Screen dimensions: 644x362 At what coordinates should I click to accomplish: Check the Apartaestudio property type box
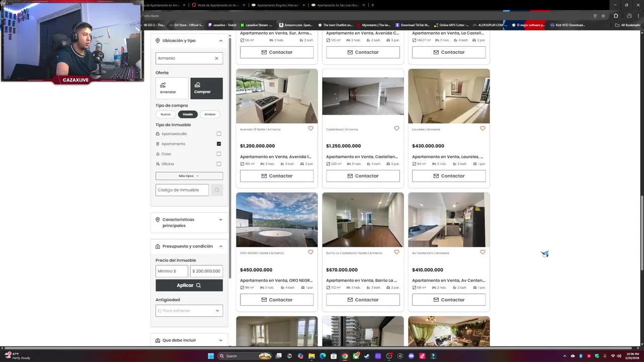(219, 134)
